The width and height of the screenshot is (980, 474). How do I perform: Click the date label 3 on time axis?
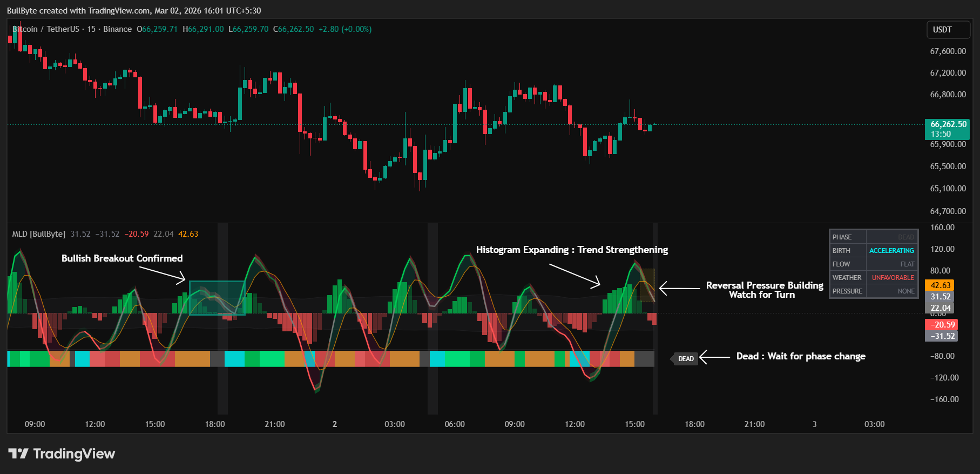815,424
